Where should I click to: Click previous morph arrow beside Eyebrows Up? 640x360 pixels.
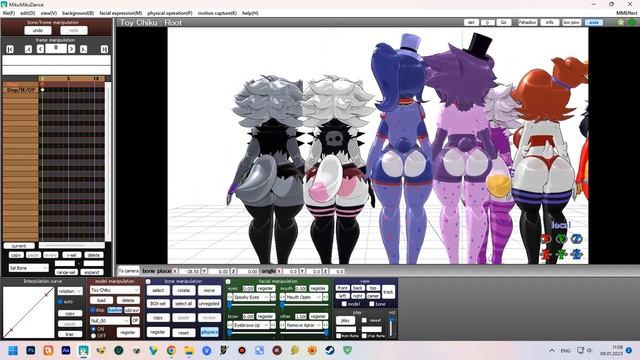pos(230,325)
